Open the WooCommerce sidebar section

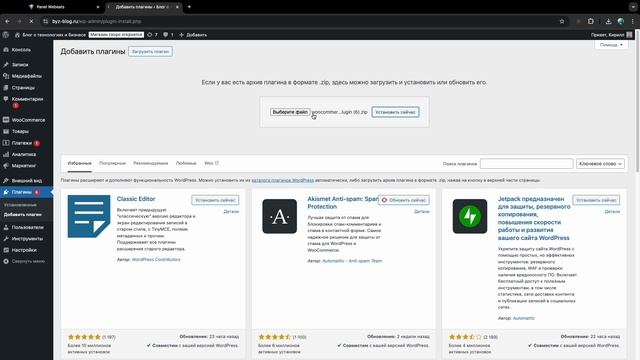[x=28, y=120]
